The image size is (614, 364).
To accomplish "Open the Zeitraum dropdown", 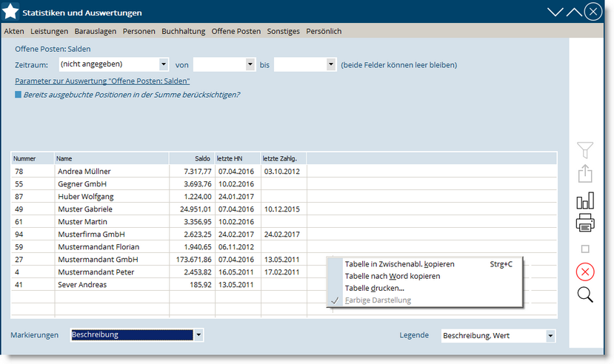I will [164, 64].
